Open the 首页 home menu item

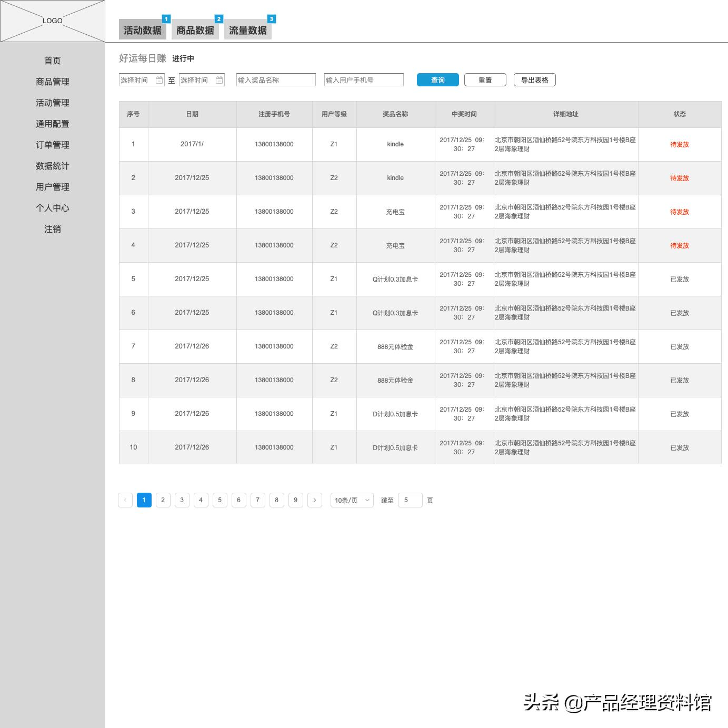pyautogui.click(x=52, y=61)
